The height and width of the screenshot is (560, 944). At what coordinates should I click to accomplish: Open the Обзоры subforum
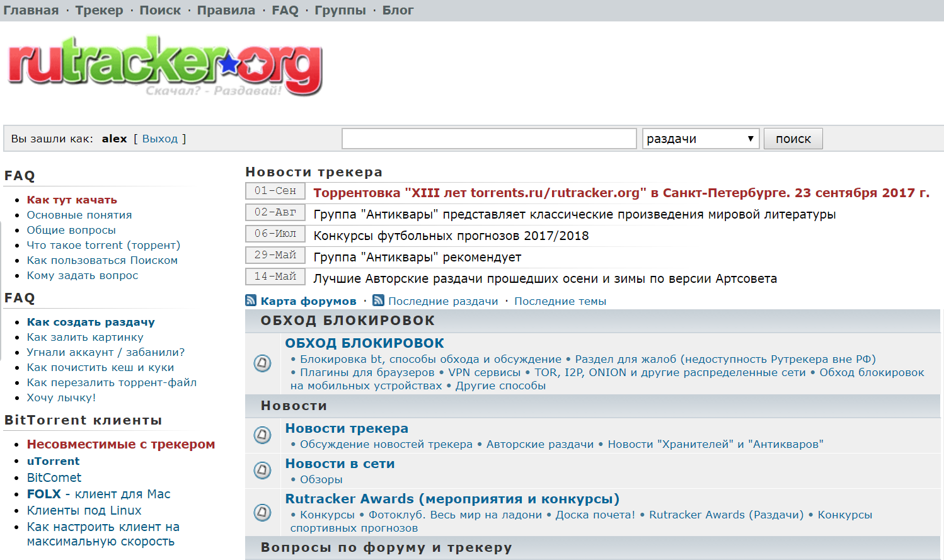pyautogui.click(x=321, y=479)
